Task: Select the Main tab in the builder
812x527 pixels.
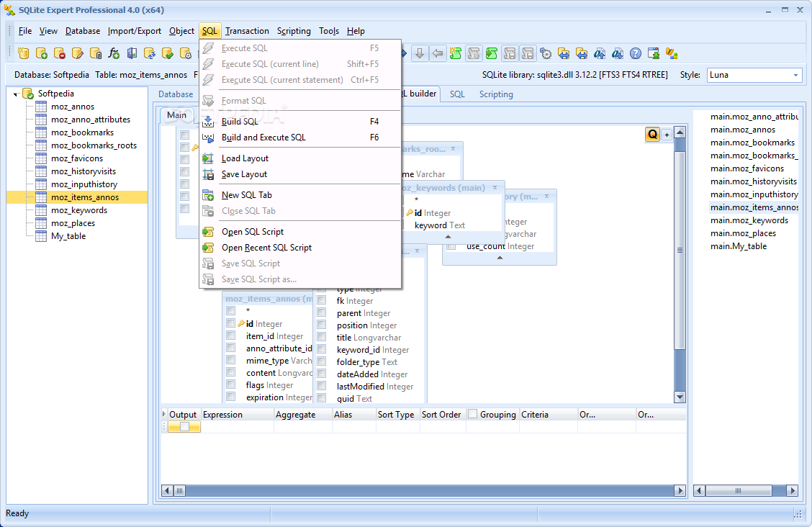Action: click(x=176, y=115)
